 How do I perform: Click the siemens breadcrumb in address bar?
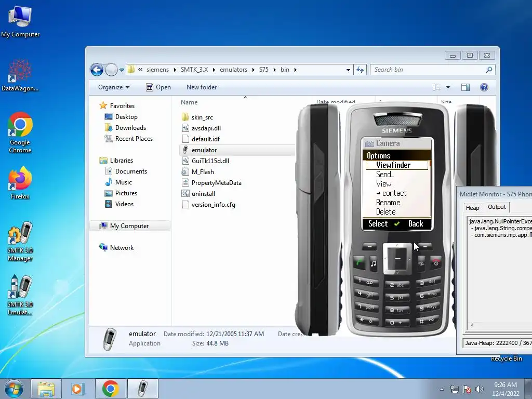click(x=157, y=70)
